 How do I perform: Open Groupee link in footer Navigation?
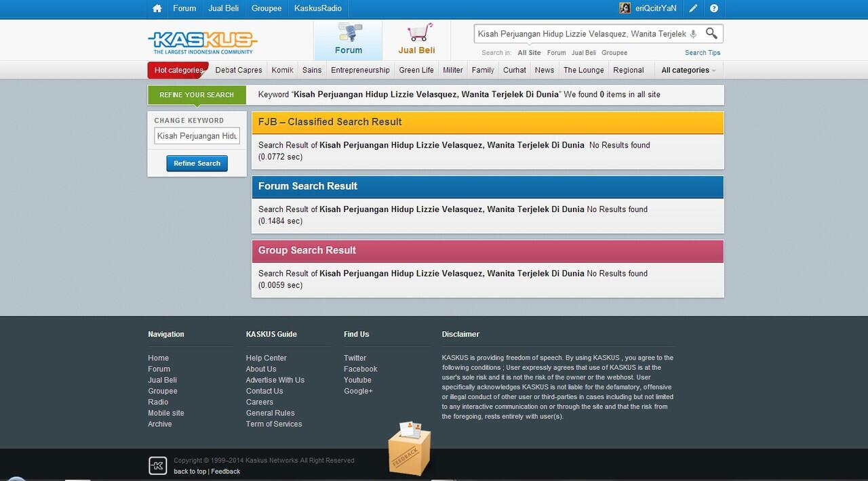163,391
